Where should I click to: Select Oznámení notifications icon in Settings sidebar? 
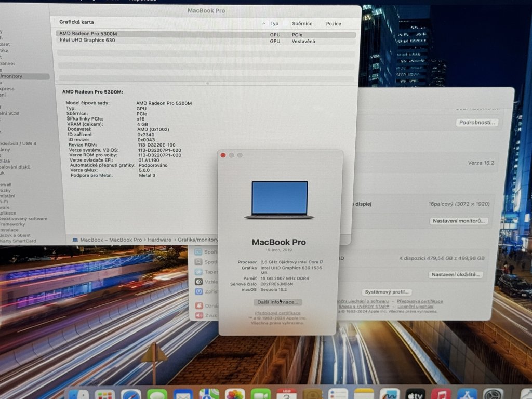(199, 305)
